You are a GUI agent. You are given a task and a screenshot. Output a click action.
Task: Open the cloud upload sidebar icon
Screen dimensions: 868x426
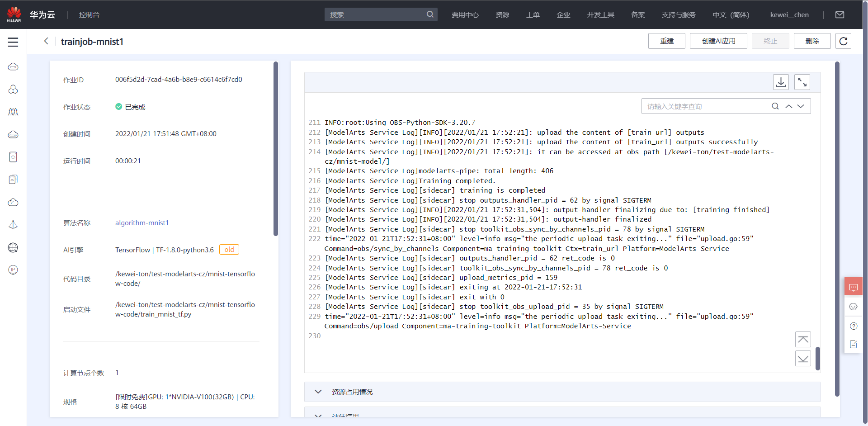tap(13, 202)
